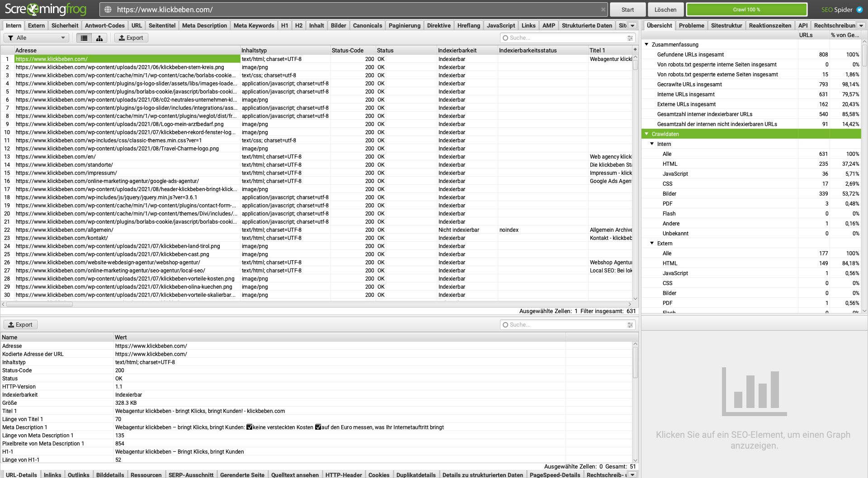Select the klickbeben.com/standorte/ row

tap(316, 165)
